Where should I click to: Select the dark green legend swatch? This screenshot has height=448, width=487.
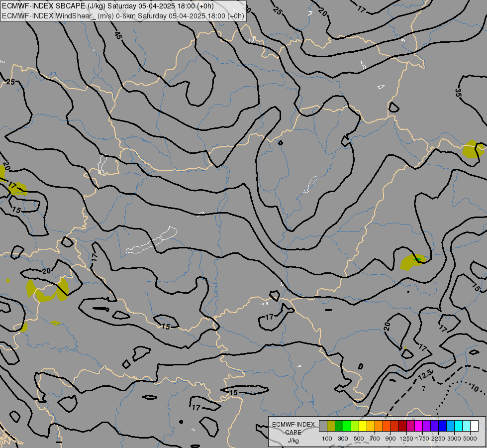click(x=339, y=426)
